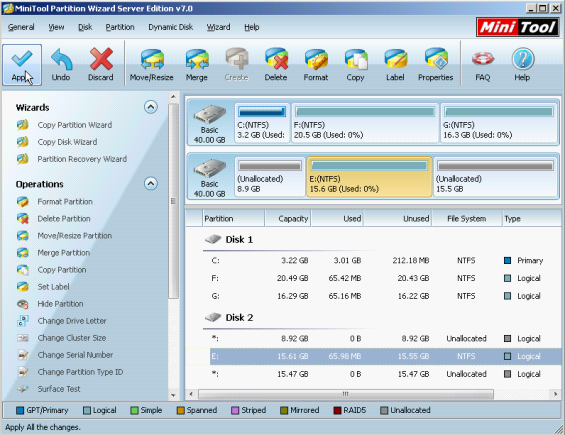Click the Copy Partition sidebar icon
This screenshot has height=435, width=565.
point(23,270)
